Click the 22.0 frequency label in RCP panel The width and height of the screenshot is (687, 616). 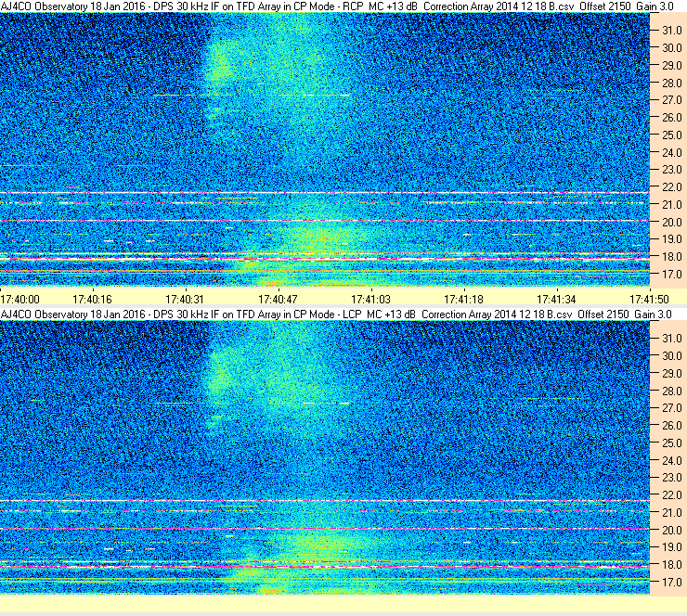pyautogui.click(x=671, y=187)
